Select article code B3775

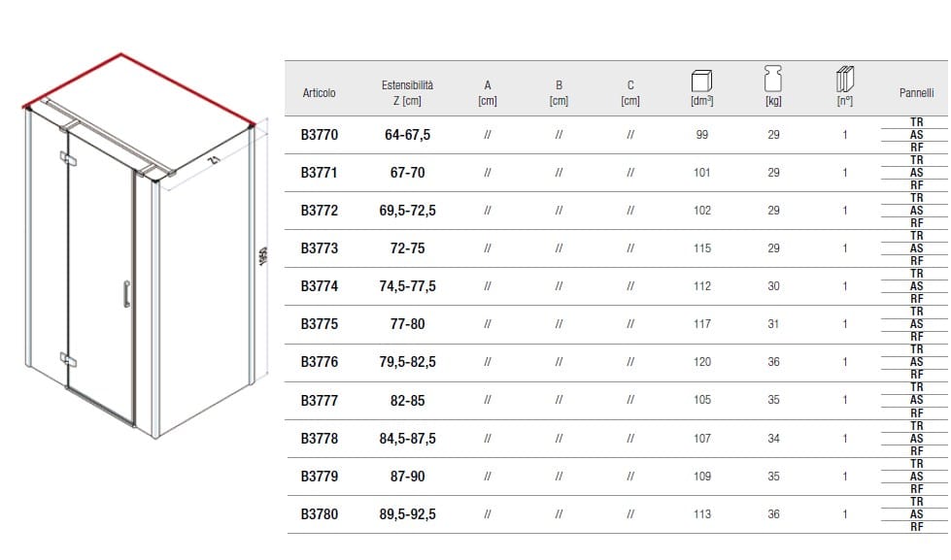pos(320,324)
